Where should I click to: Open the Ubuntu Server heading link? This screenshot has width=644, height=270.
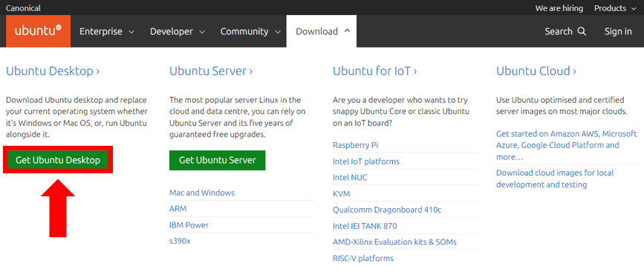[211, 71]
